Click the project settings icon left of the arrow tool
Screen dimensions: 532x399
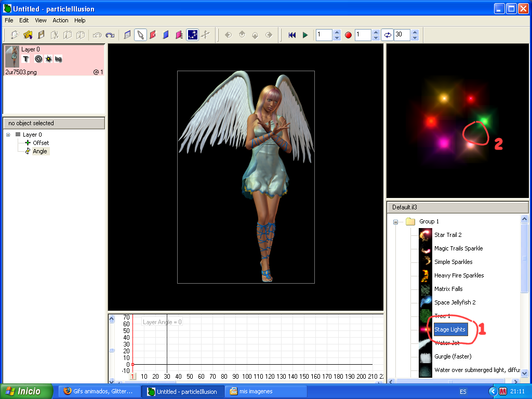tap(127, 35)
